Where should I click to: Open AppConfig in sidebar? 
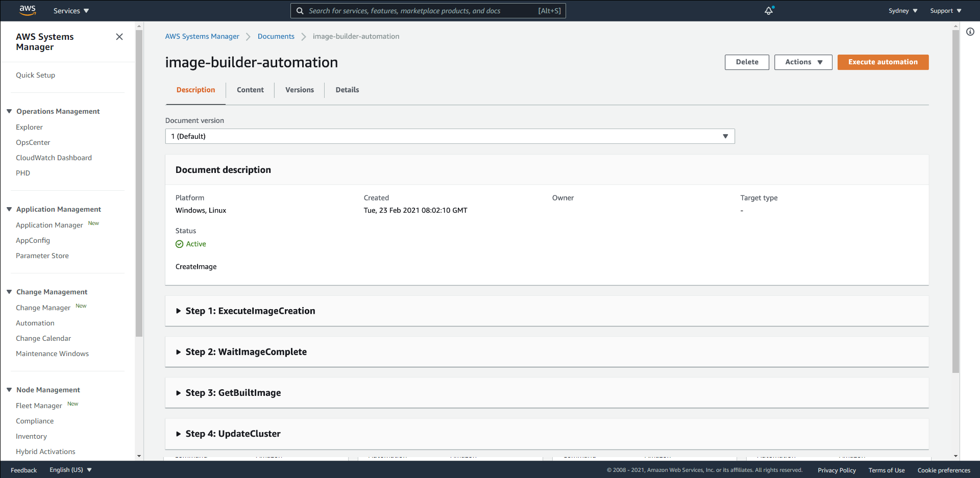pyautogui.click(x=33, y=240)
